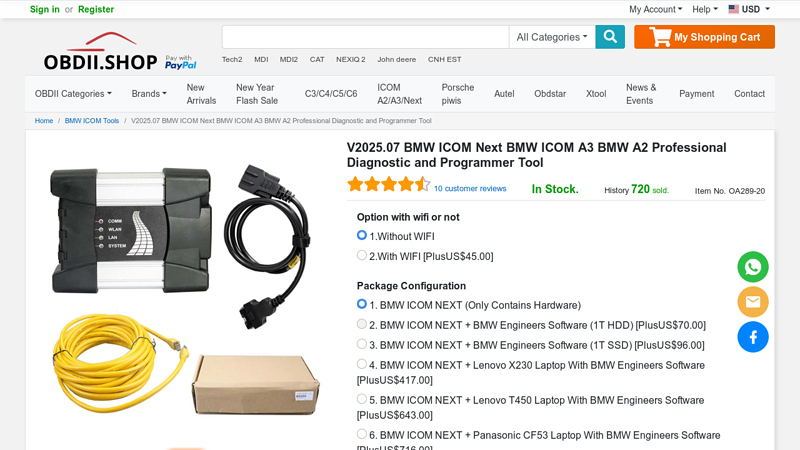Open the New Arrivals menu item
800x450 pixels.
point(201,94)
